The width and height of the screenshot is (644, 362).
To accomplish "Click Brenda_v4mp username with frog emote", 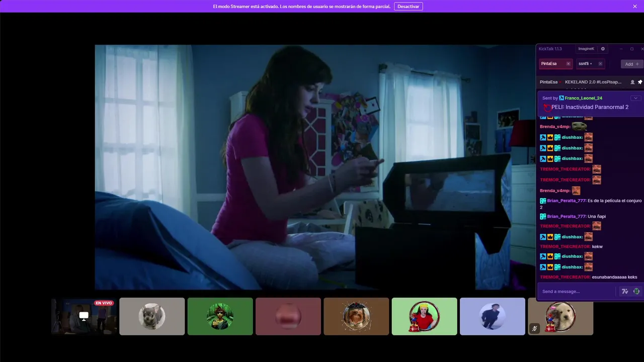I will pyautogui.click(x=555, y=127).
